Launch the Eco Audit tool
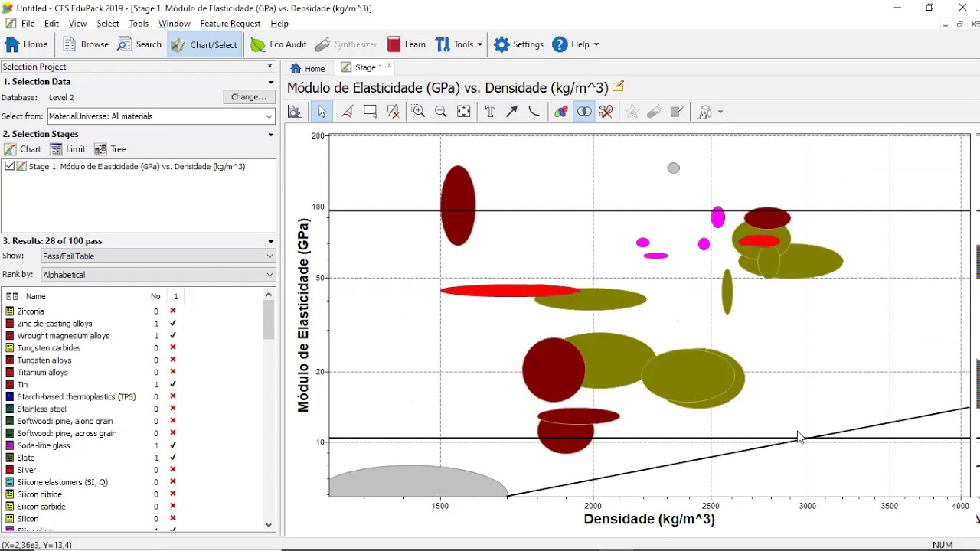980x551 pixels. coord(279,44)
